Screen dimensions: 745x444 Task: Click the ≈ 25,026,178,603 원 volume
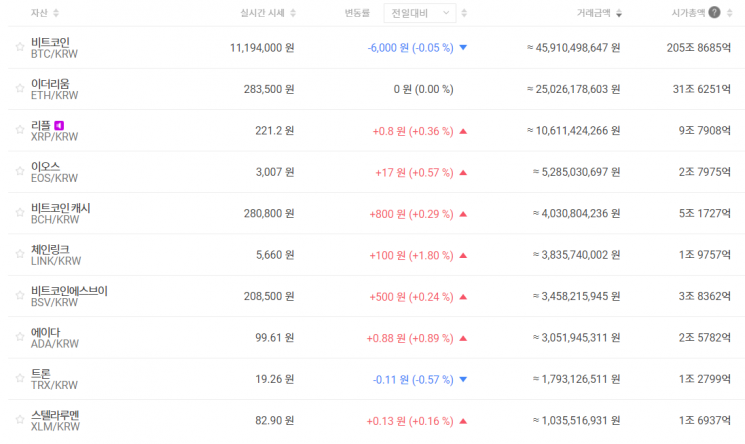573,89
